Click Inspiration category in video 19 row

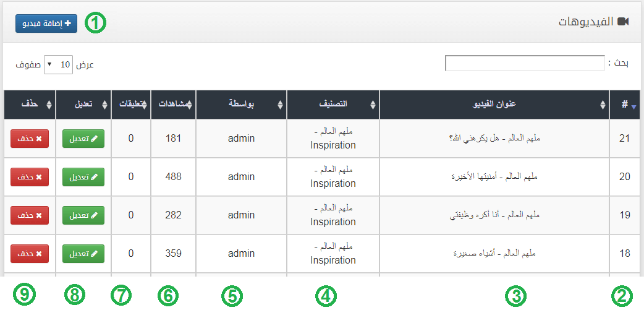coord(333,222)
